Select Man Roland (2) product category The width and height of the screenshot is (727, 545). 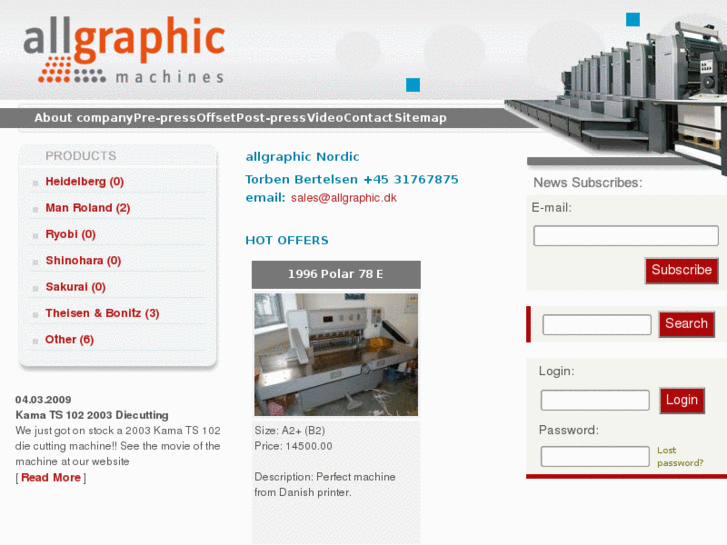point(88,208)
